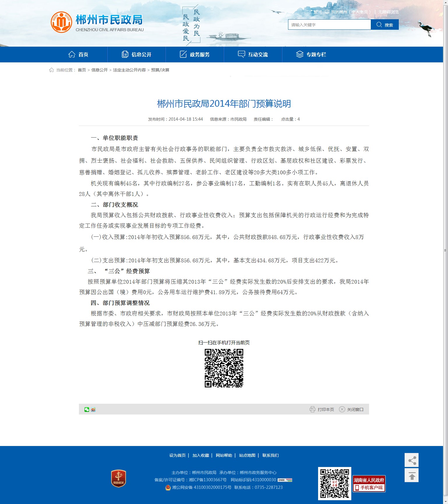Share the article via Weibo icon

click(x=93, y=410)
